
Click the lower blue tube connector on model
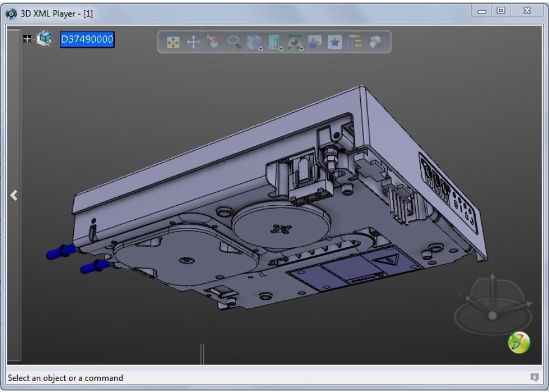coord(95,267)
